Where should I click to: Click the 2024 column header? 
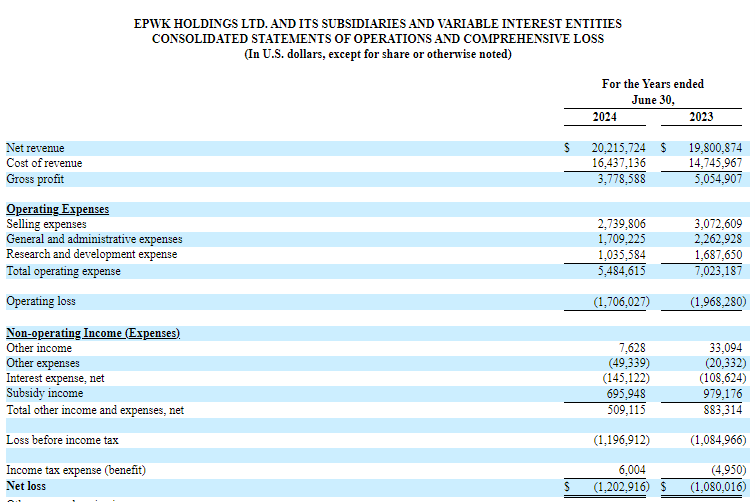point(604,117)
